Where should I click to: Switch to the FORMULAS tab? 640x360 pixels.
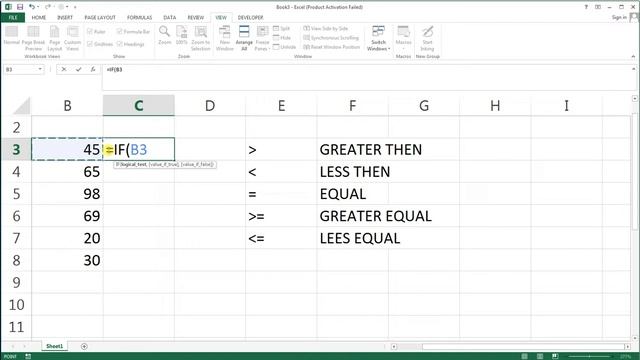[x=139, y=18]
